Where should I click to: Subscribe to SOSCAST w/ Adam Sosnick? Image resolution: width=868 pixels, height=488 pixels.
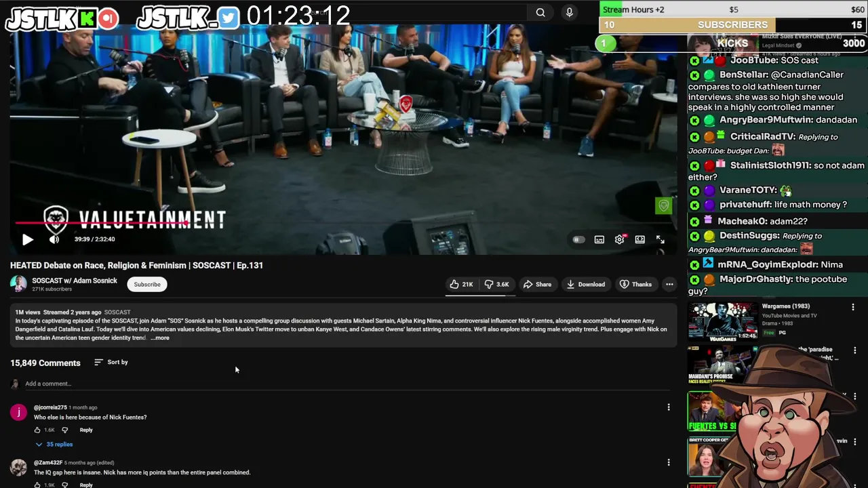click(x=147, y=285)
